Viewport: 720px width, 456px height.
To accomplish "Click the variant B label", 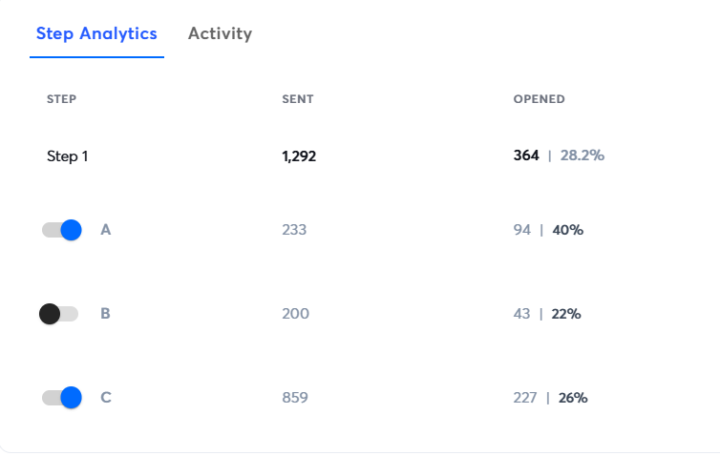I will tap(106, 314).
